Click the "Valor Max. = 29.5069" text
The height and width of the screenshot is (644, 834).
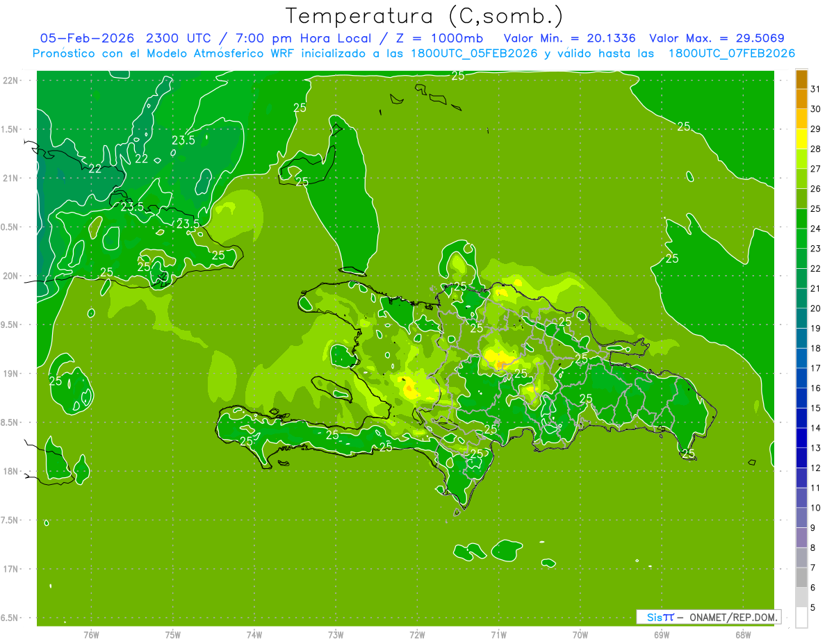717,38
